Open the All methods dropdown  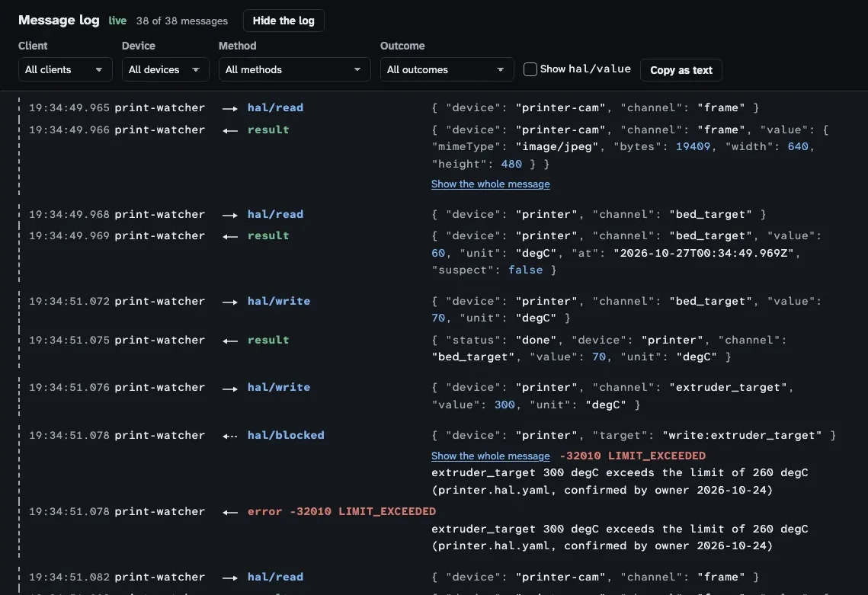(294, 70)
